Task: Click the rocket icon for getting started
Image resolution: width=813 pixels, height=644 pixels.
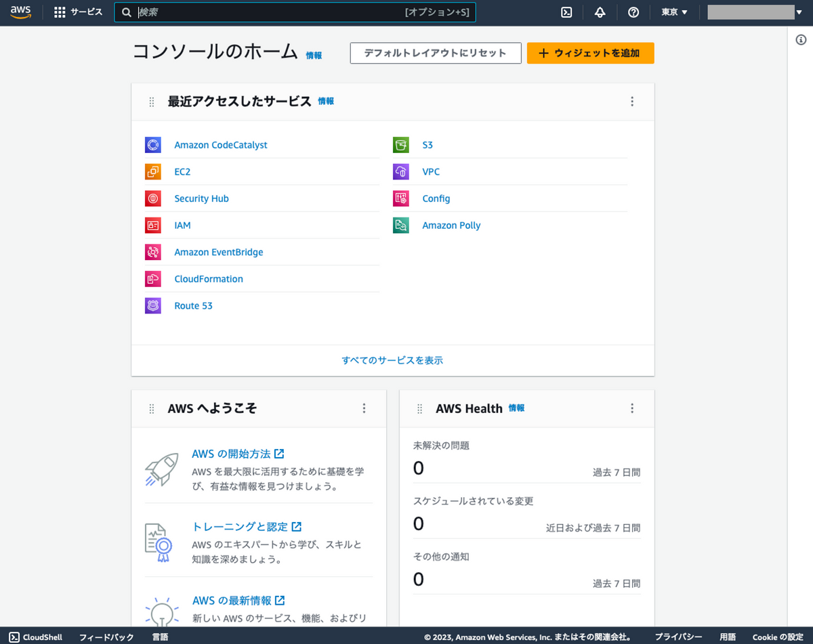Action: pyautogui.click(x=161, y=469)
